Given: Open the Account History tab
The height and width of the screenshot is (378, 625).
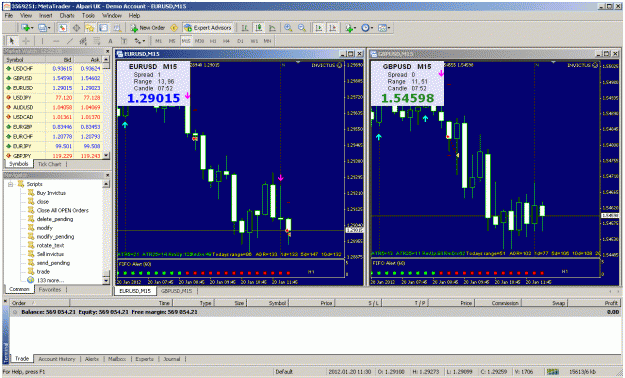Looking at the screenshot, I should pyautogui.click(x=57, y=359).
